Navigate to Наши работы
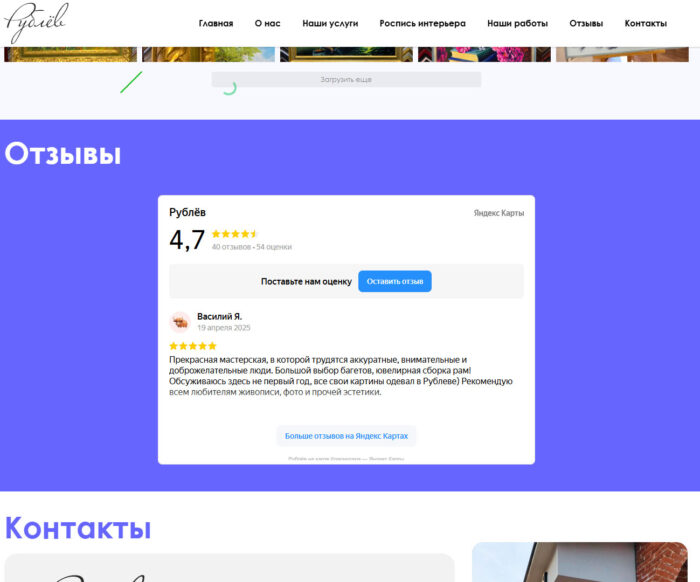This screenshot has height=582, width=700. pos(517,23)
